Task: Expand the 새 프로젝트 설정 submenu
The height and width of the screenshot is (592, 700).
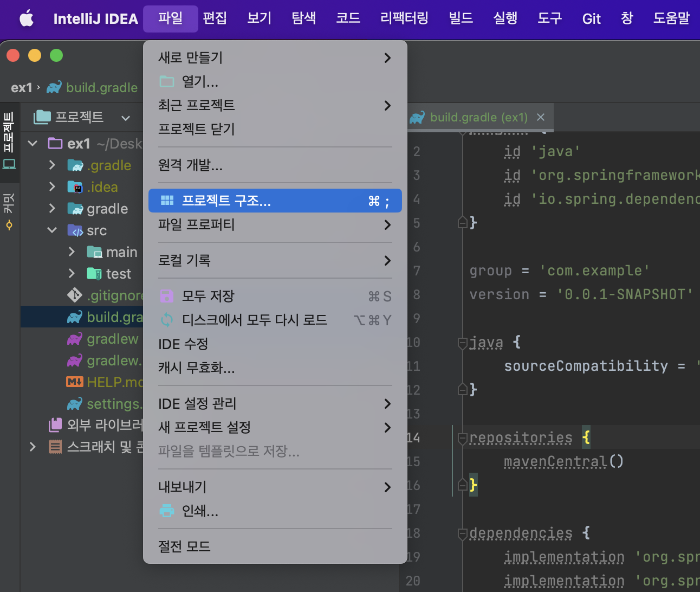Action: [x=275, y=427]
